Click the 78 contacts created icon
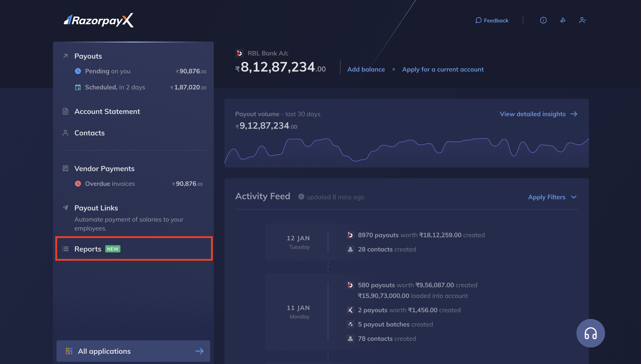 pos(350,339)
